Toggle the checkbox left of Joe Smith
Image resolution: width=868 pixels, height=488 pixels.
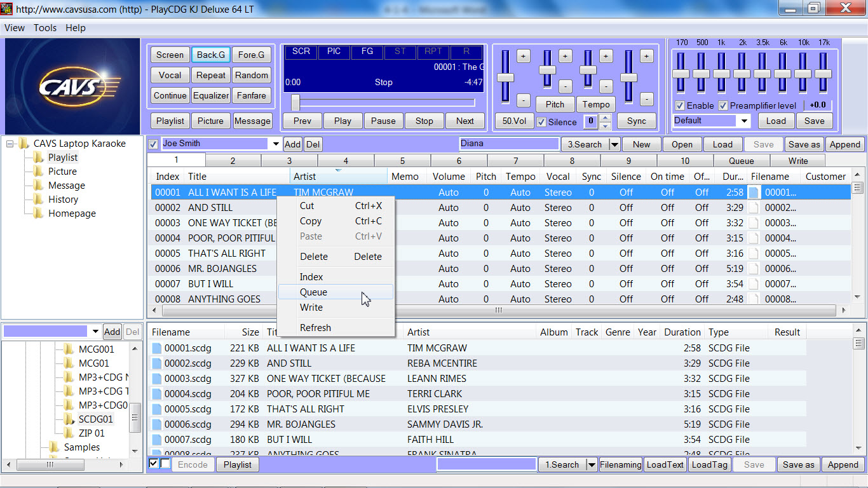point(153,144)
